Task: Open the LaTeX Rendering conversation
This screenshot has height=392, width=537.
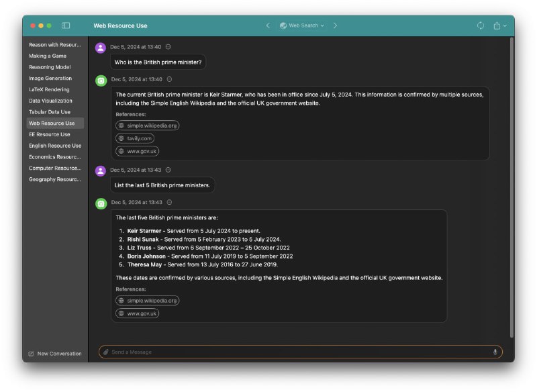Action: coord(49,89)
